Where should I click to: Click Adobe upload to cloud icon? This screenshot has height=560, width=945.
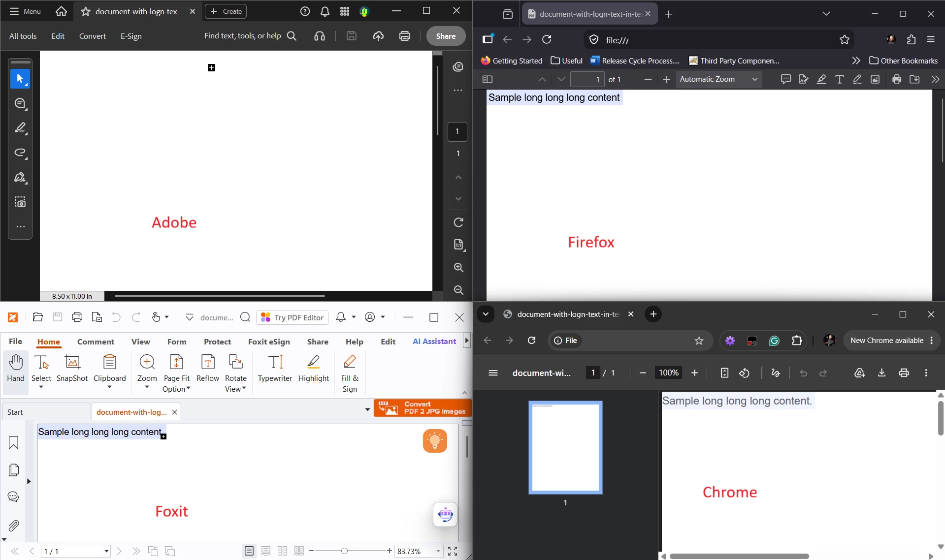378,36
